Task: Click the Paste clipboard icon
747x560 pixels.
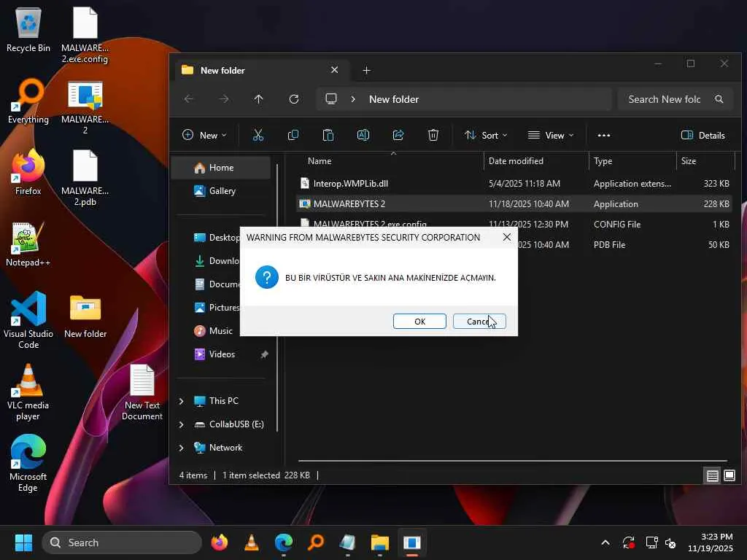Action: pos(328,135)
